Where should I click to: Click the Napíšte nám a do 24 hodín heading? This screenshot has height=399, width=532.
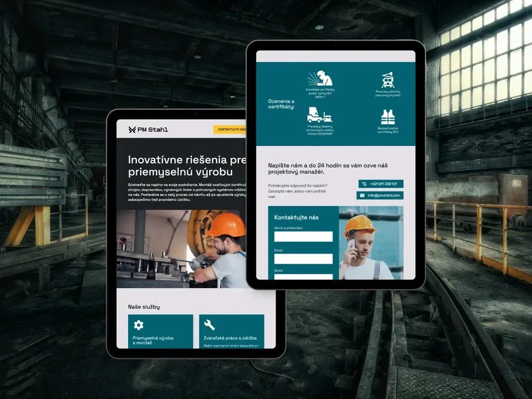tap(328, 168)
